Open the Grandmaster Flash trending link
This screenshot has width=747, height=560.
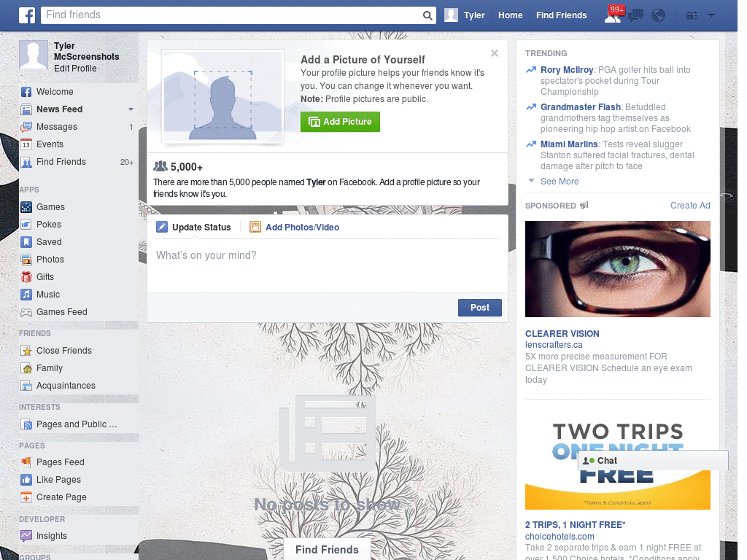click(580, 106)
